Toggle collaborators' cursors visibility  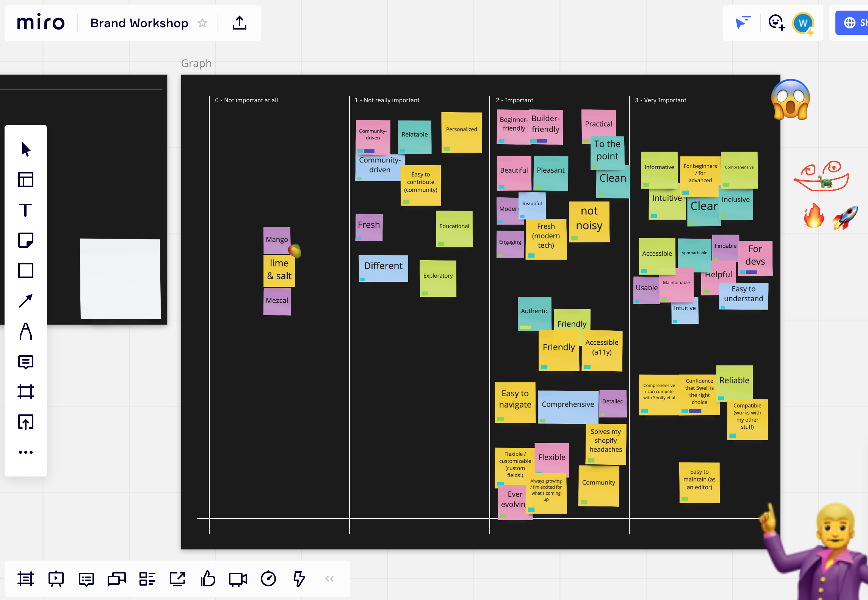[743, 23]
